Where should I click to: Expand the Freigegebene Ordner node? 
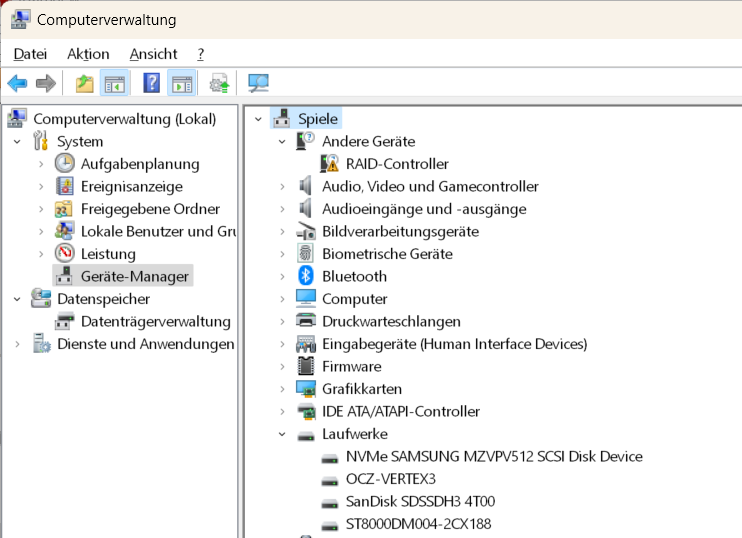coord(41,209)
